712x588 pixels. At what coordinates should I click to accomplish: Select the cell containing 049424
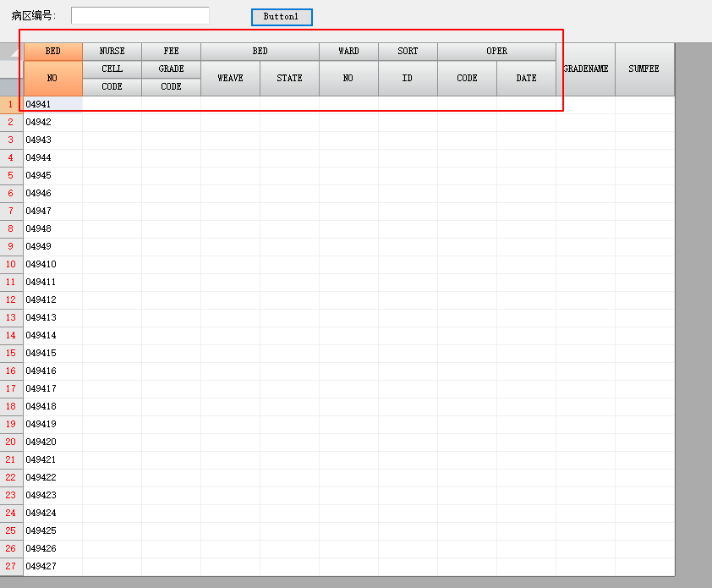[52, 513]
